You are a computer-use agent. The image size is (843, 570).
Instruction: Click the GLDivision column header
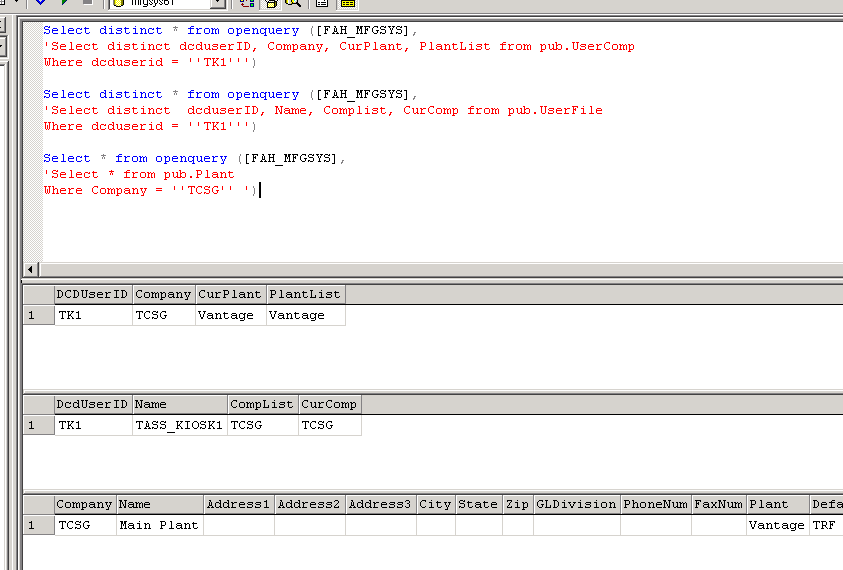click(x=577, y=504)
